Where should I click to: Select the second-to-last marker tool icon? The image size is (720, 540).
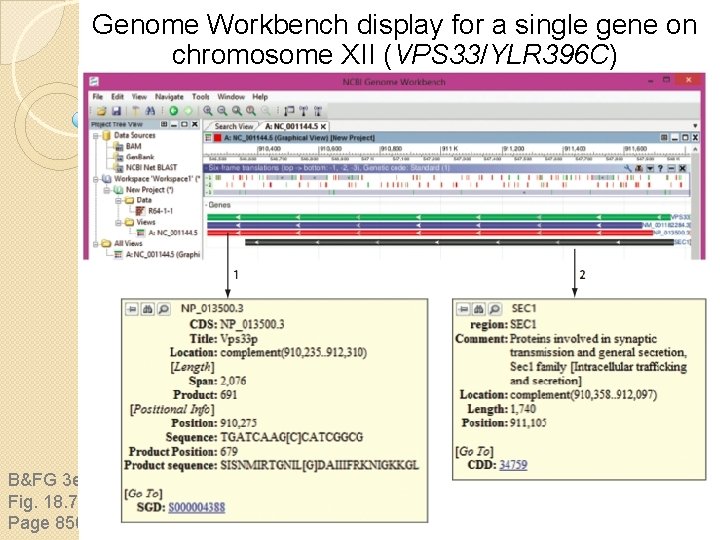[303, 111]
